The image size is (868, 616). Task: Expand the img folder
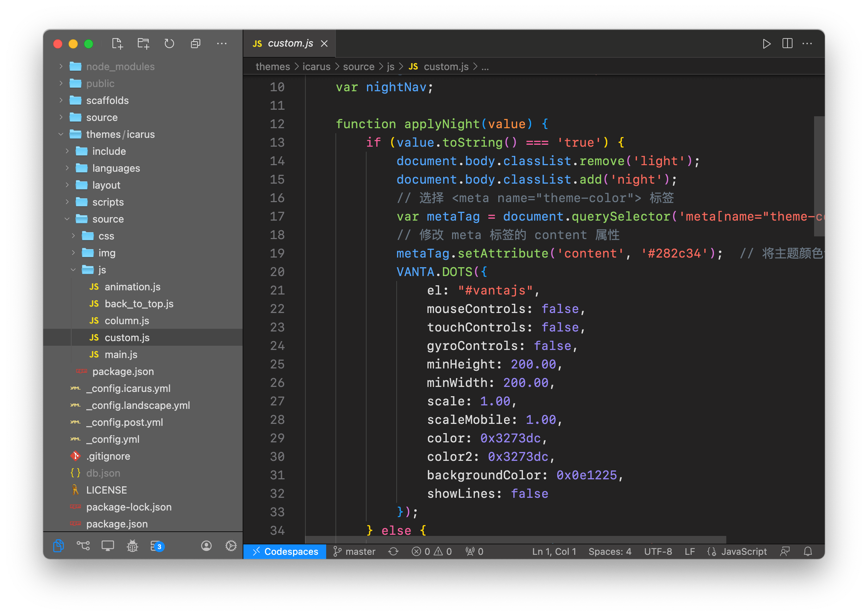pos(143,253)
